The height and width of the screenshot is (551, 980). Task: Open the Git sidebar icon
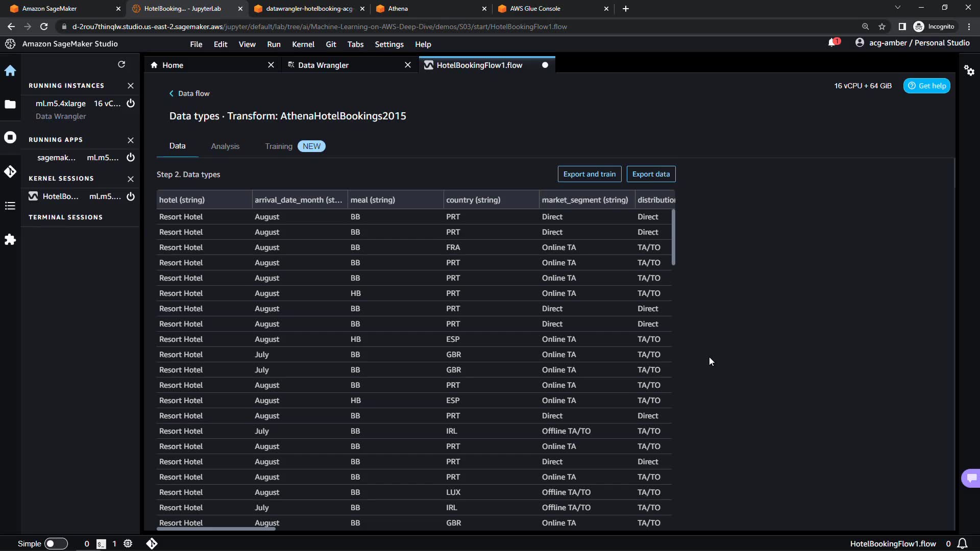pyautogui.click(x=10, y=171)
